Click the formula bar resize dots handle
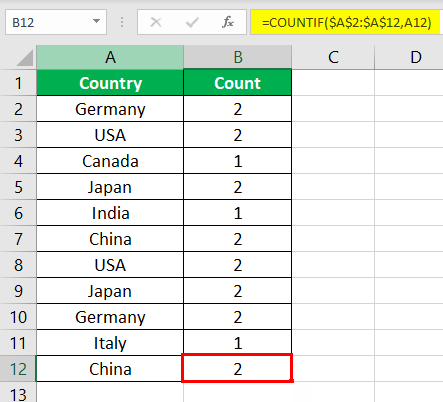The width and height of the screenshot is (443, 402). coord(122,22)
